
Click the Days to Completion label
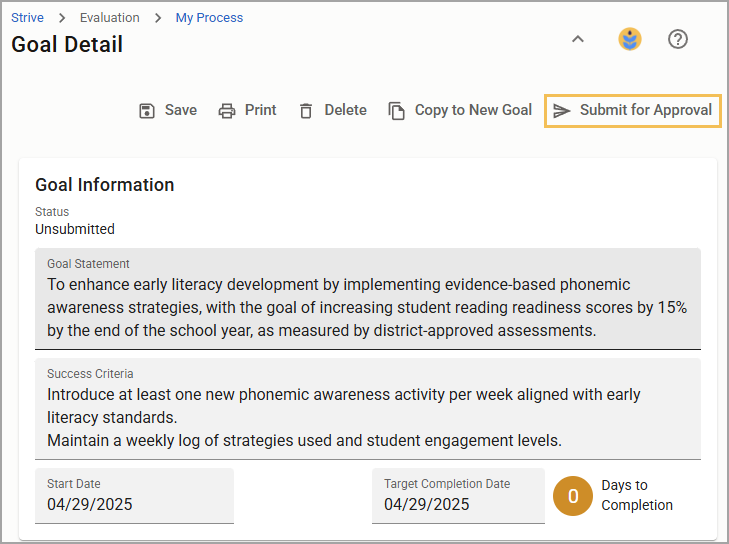tap(637, 495)
